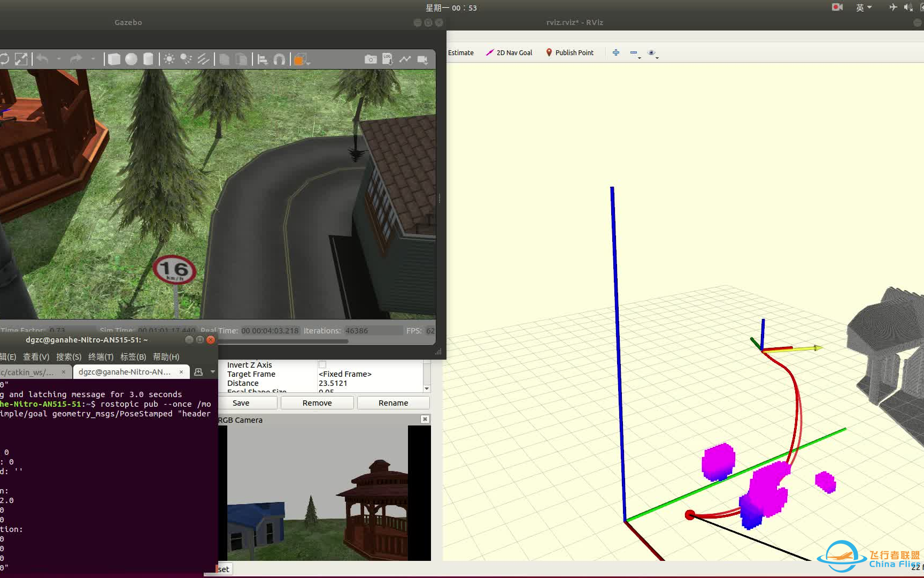Take a Gazebo screenshot with camera icon
The image size is (924, 578).
pyautogui.click(x=371, y=59)
